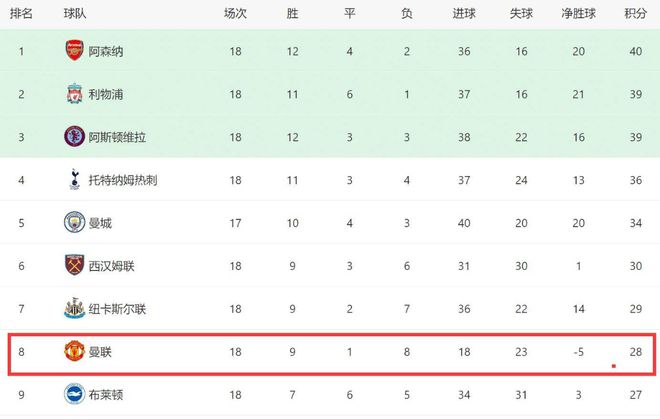Click the 排名 column header
660x419 pixels.
(21, 13)
